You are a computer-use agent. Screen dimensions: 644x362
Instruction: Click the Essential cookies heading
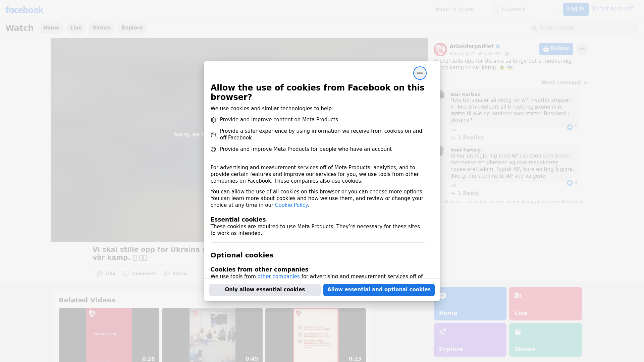click(238, 220)
